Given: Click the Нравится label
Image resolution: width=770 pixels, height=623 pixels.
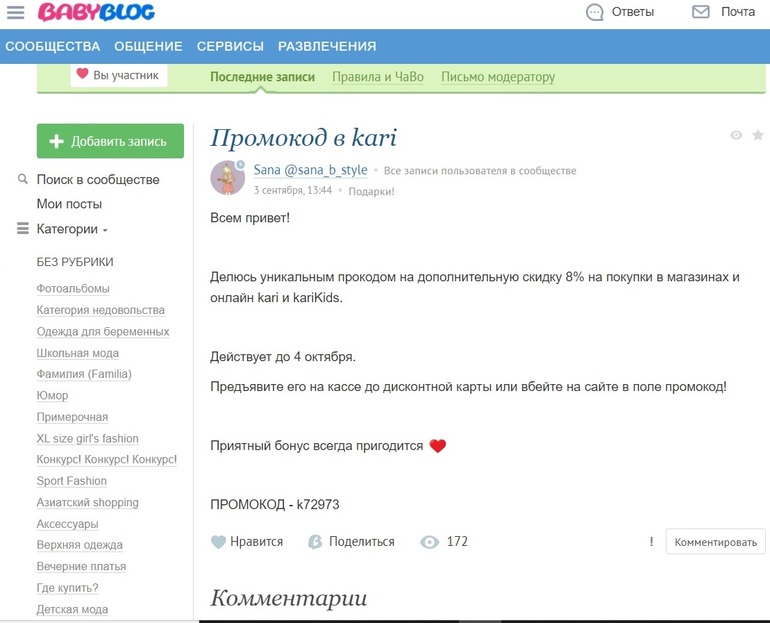Looking at the screenshot, I should point(256,542).
